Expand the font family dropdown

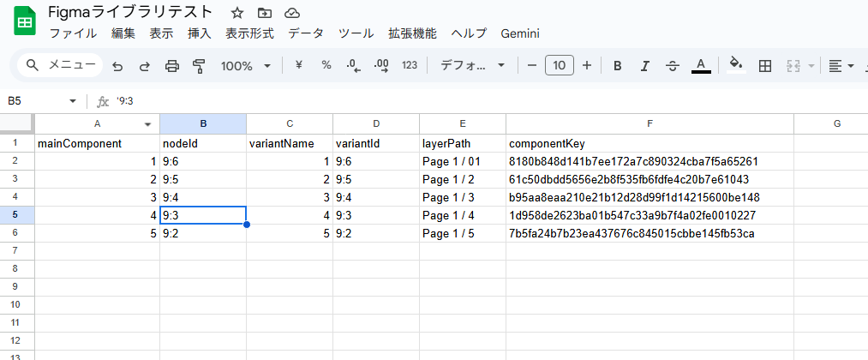tap(472, 66)
